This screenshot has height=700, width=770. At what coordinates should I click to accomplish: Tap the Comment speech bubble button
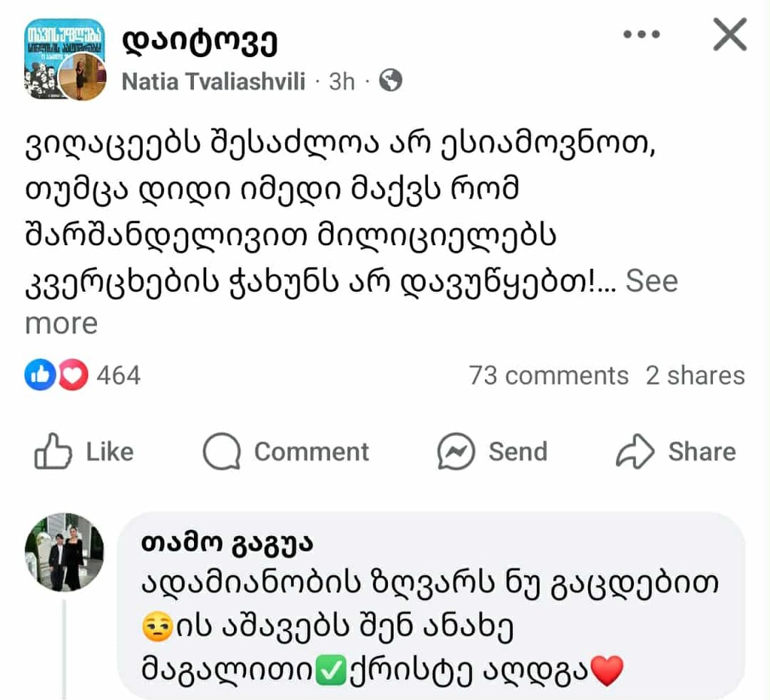(286, 452)
